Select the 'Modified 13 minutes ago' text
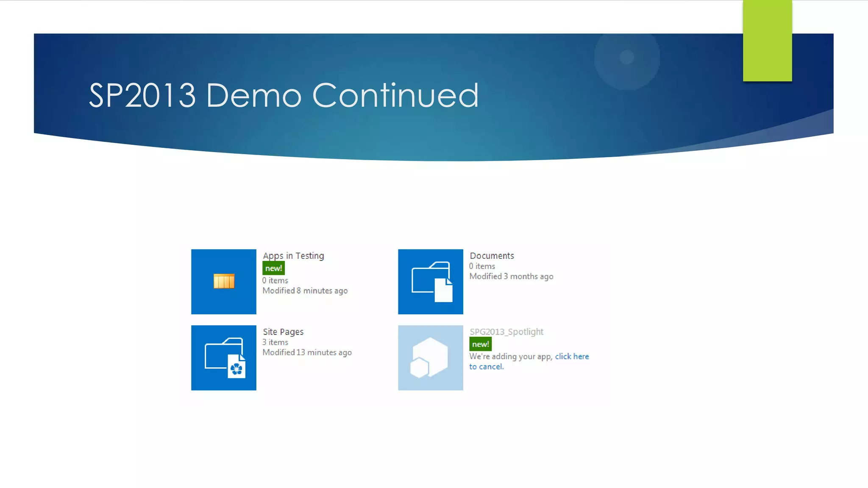Image resolution: width=868 pixels, height=488 pixels. [307, 352]
